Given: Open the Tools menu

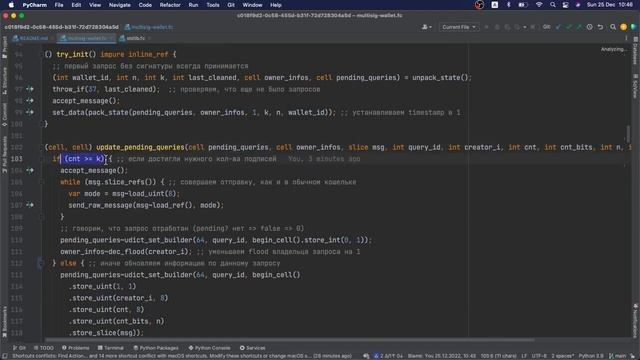Looking at the screenshot, I should (x=213, y=5).
